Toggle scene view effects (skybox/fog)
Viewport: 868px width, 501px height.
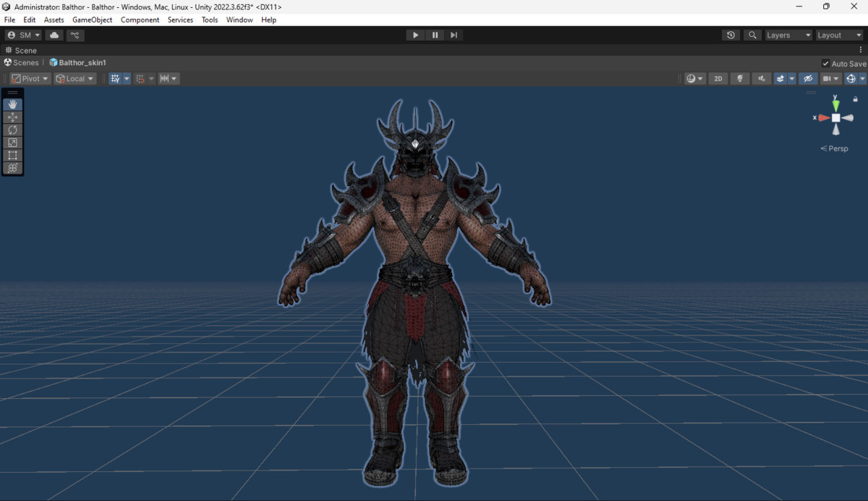tap(780, 78)
